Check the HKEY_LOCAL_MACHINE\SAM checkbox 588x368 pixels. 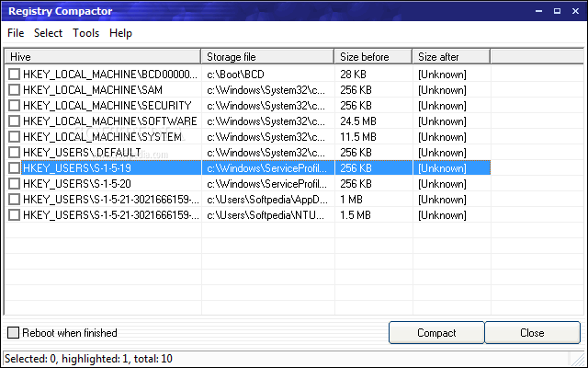coord(15,90)
